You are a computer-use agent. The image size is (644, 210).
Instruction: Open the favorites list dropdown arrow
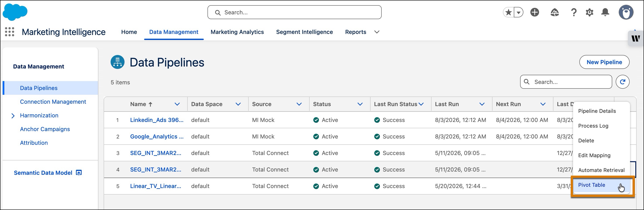(519, 12)
